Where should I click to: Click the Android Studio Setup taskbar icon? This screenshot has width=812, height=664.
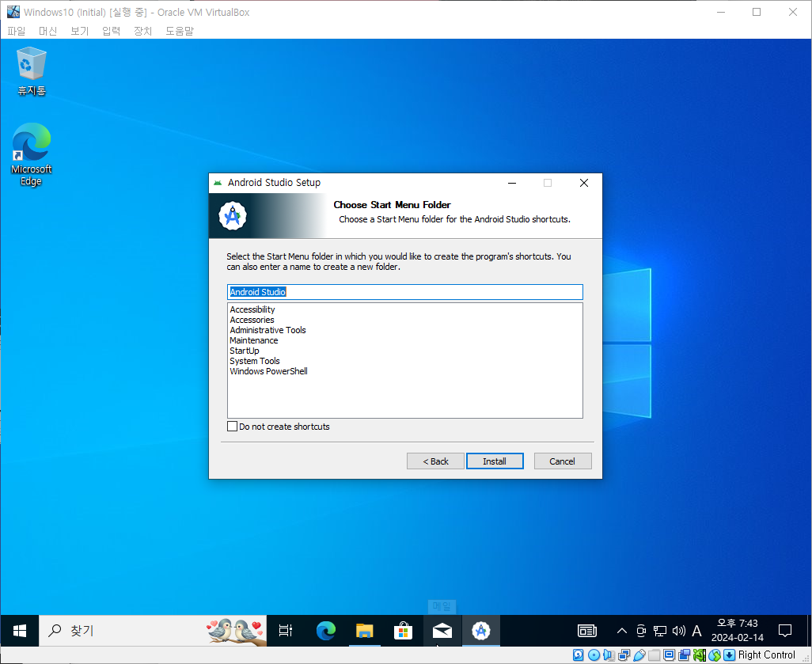[x=480, y=630]
